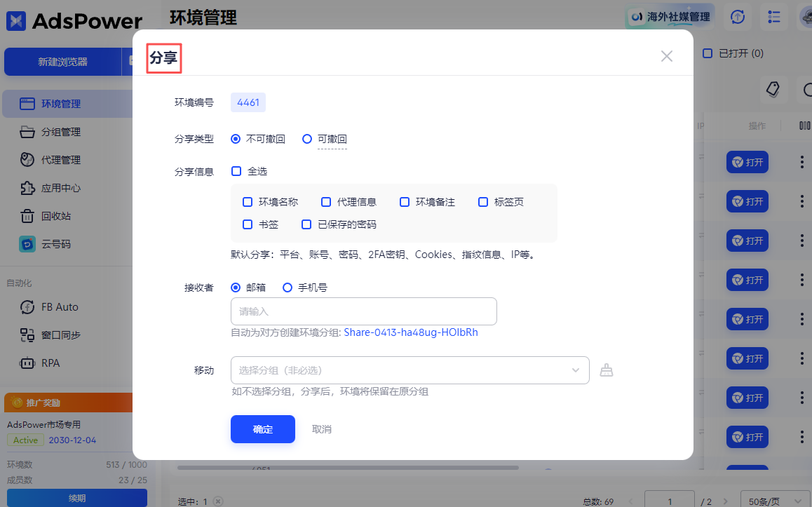Open FB Auto automation icon

(x=27, y=307)
